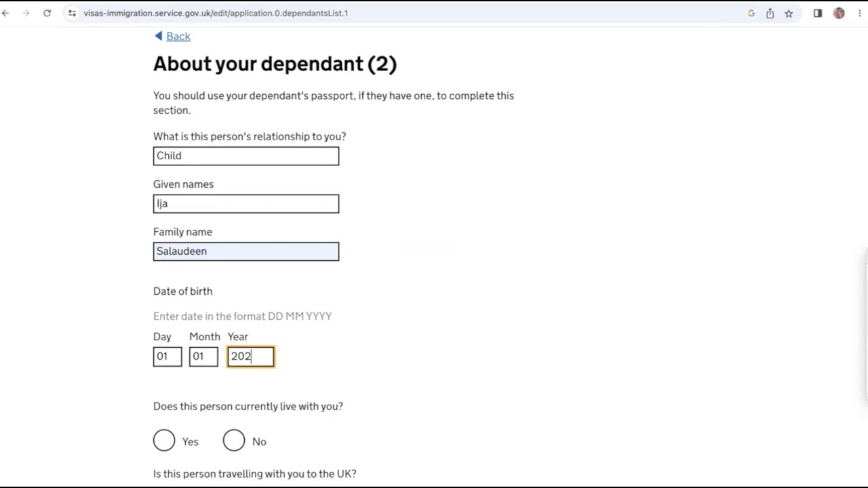Click the browser forward arrow

click(x=26, y=13)
